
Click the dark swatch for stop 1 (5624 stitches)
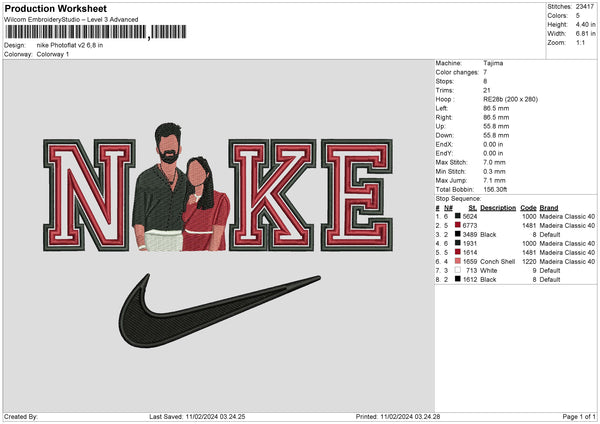pyautogui.click(x=458, y=216)
